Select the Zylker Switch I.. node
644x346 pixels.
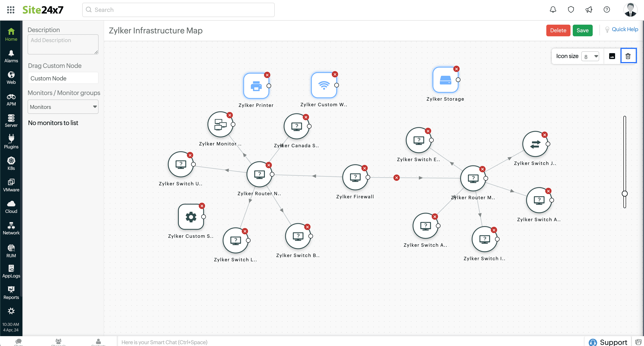[x=484, y=239]
